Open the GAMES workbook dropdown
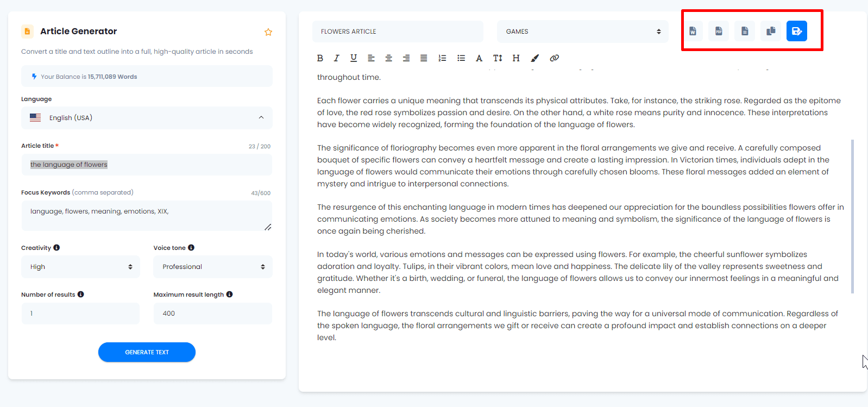868x407 pixels. click(x=582, y=32)
